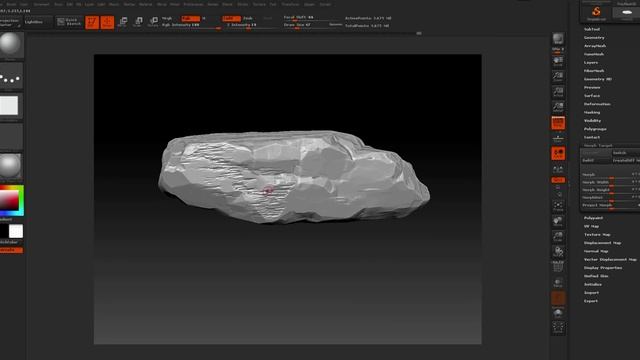Toggle the Zsub button

pyautogui.click(x=248, y=18)
